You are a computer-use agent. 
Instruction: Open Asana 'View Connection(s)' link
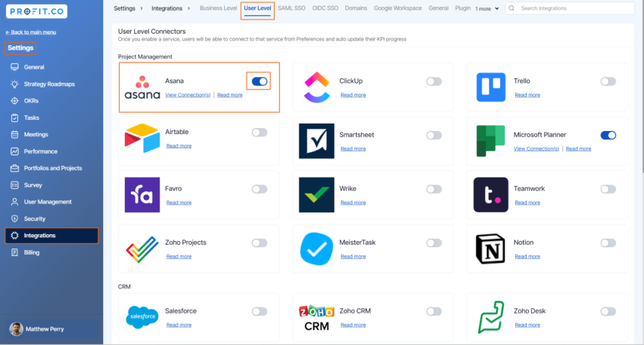coord(187,95)
